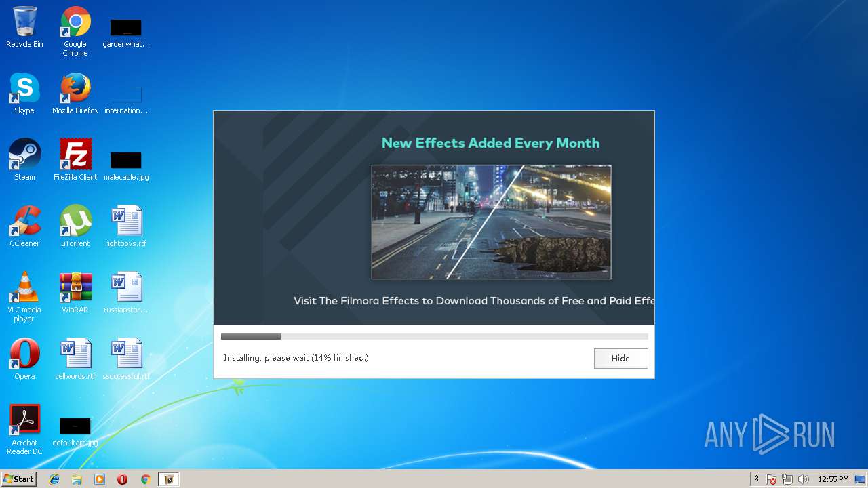
Task: Select malecable.jpg on the desktop
Action: 126,167
